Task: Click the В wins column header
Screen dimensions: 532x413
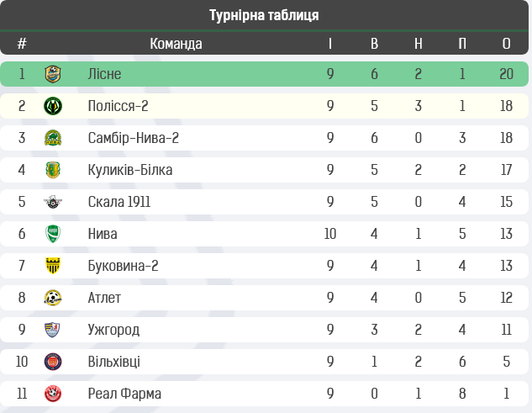Action: coord(375,44)
